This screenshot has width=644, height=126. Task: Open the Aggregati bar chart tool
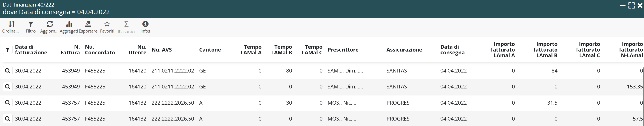[x=69, y=24]
